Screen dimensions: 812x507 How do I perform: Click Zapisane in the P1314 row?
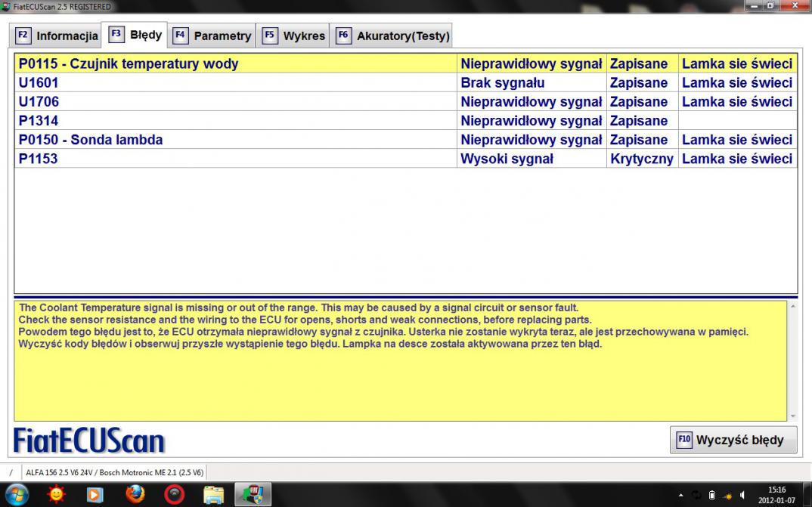point(639,121)
